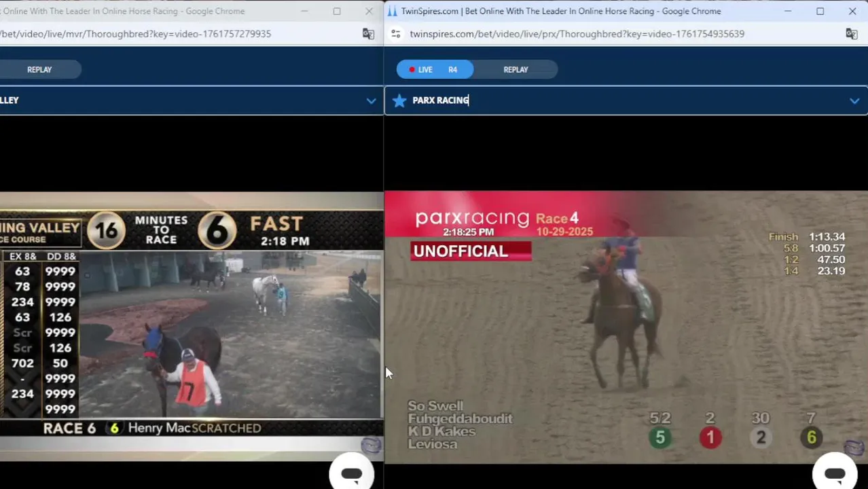The image size is (868, 489).
Task: Switch to REPLAY tab in left window
Action: pos(39,69)
